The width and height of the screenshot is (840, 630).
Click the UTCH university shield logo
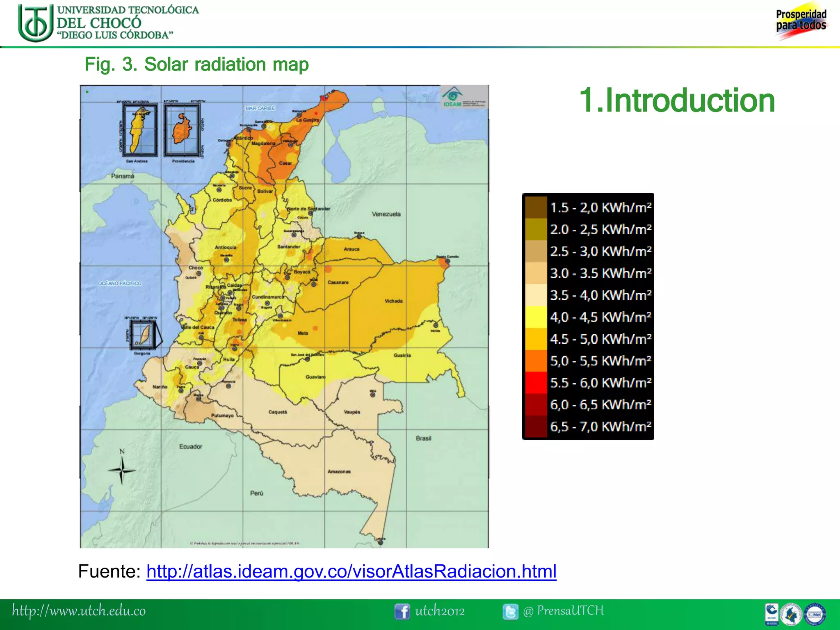tap(36, 23)
